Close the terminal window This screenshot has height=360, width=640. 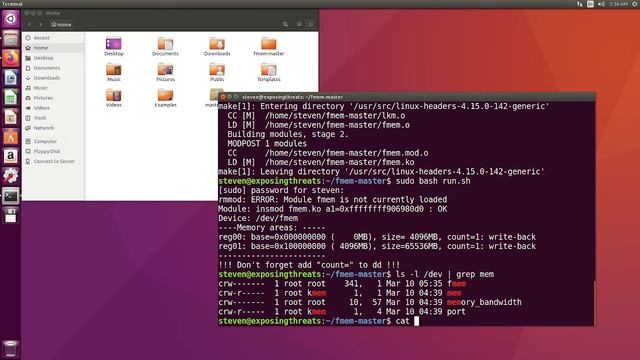click(223, 97)
